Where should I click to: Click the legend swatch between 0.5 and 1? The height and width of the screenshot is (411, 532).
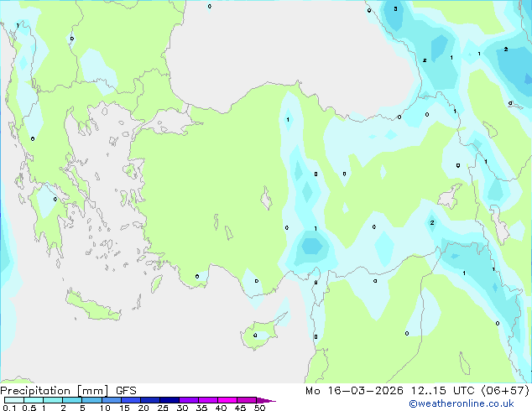34,400
